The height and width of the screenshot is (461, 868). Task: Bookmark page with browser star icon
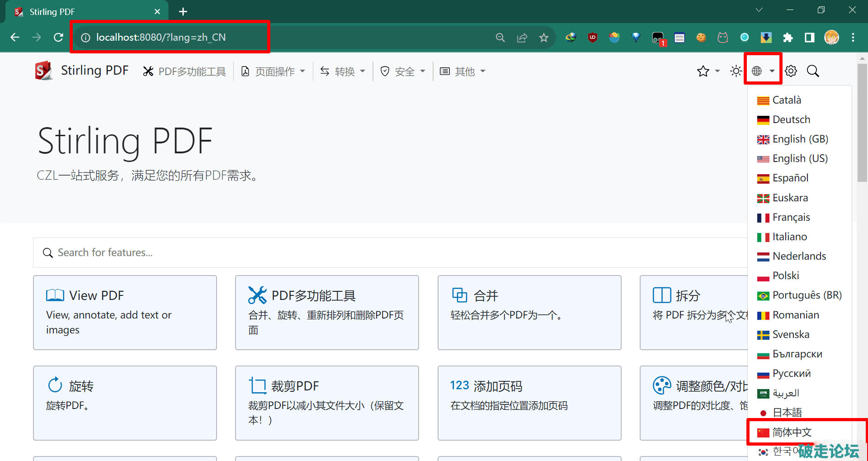coord(543,38)
